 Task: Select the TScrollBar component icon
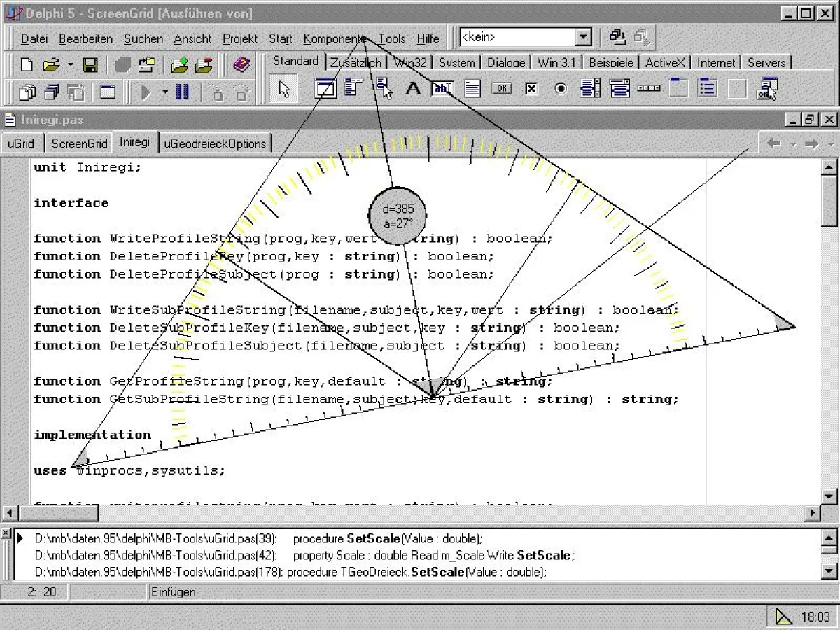647,89
